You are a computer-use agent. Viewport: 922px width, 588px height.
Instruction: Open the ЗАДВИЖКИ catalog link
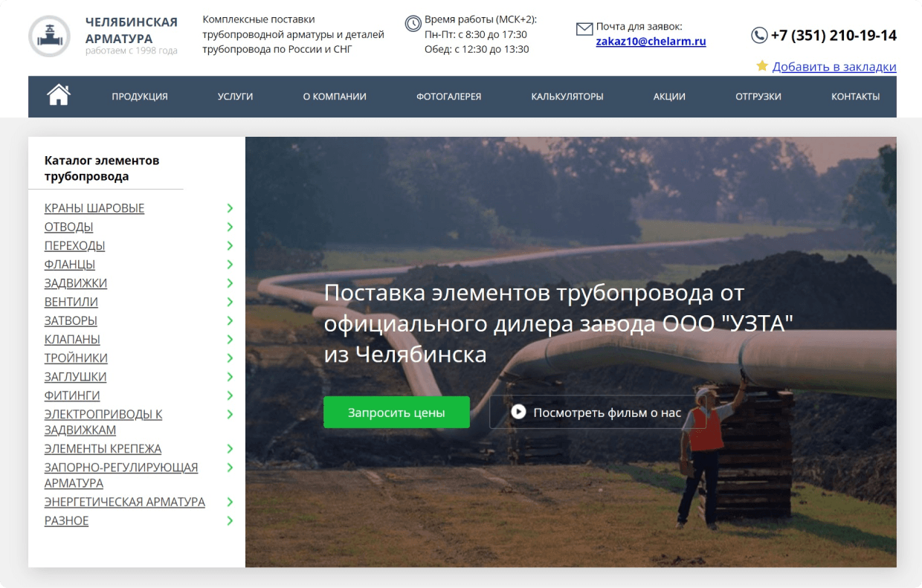[76, 283]
